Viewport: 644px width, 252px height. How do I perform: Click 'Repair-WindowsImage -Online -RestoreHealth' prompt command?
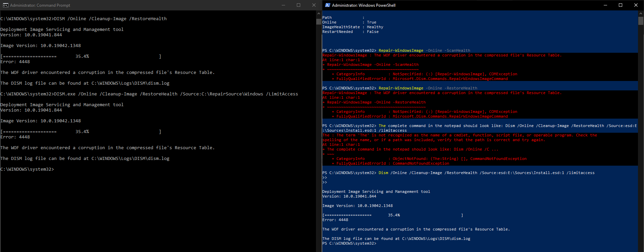[428, 88]
